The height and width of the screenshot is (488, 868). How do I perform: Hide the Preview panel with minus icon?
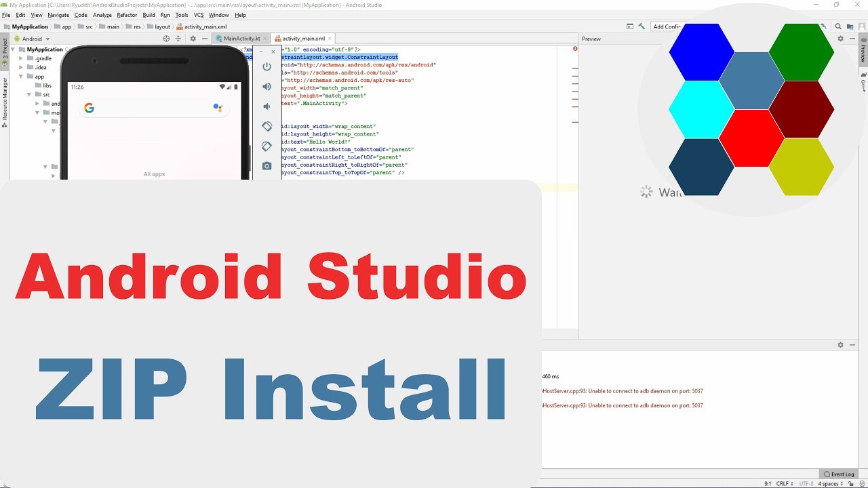tap(852, 39)
